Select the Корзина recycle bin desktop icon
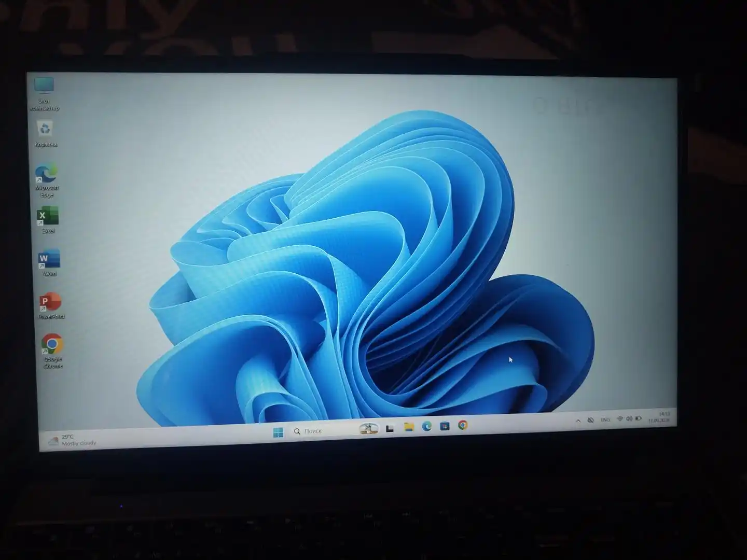Screen dimensions: 747x560 pyautogui.click(x=46, y=134)
